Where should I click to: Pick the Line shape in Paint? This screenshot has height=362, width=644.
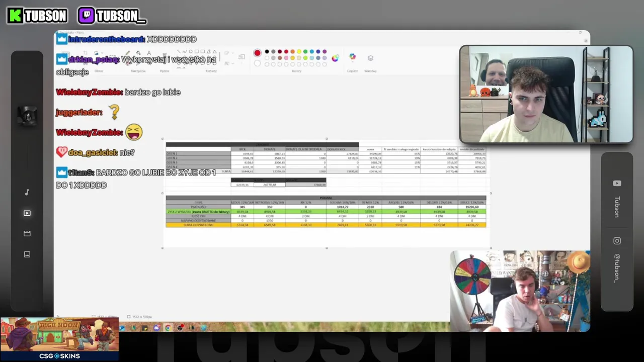(179, 51)
